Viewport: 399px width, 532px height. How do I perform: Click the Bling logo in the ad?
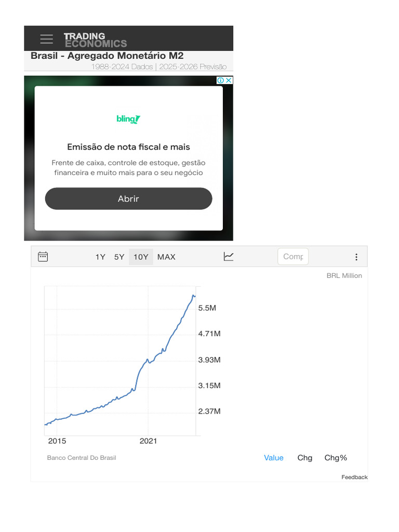[128, 119]
